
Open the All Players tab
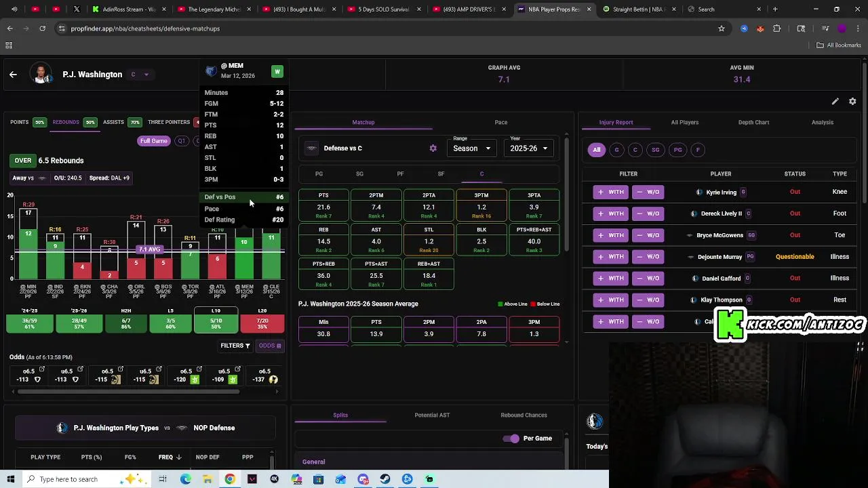pyautogui.click(x=685, y=123)
